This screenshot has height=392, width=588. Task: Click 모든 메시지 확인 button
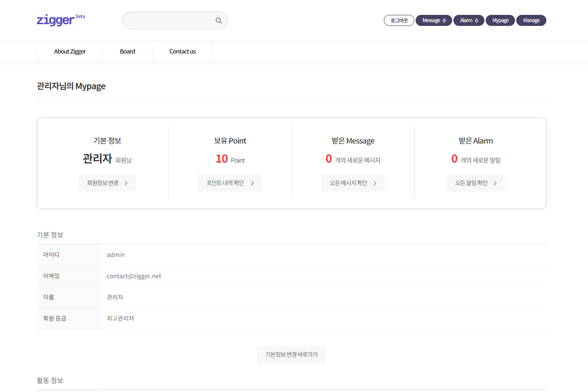pyautogui.click(x=353, y=183)
